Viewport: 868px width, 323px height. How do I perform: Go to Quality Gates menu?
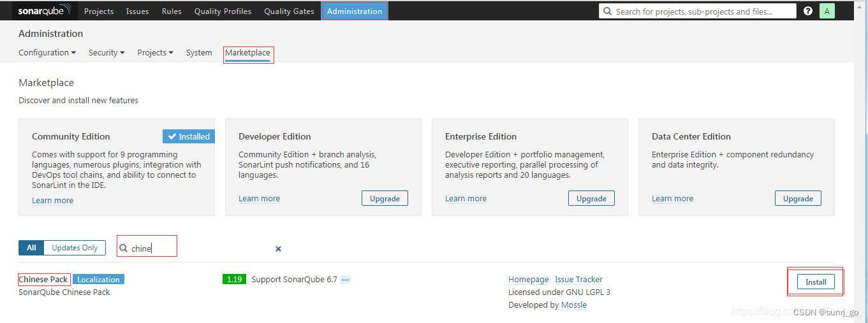pyautogui.click(x=289, y=11)
